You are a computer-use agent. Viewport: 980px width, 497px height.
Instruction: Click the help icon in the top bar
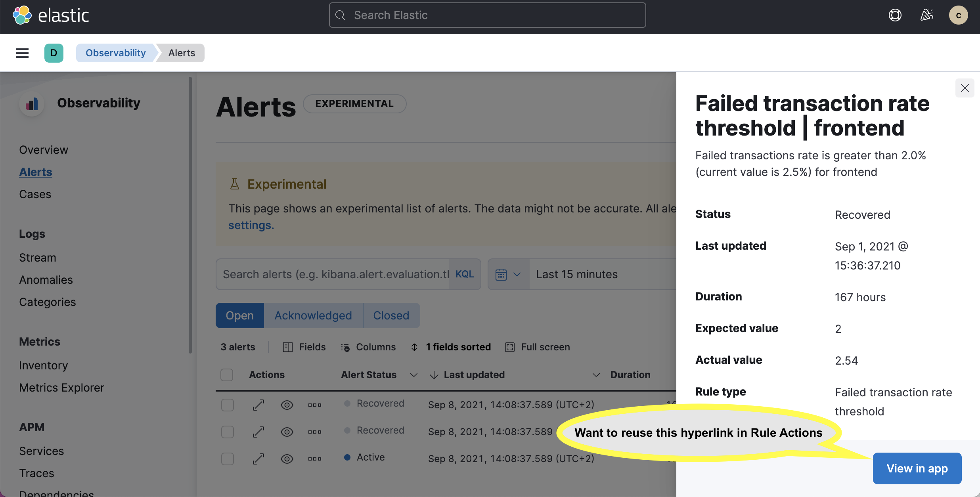point(895,15)
